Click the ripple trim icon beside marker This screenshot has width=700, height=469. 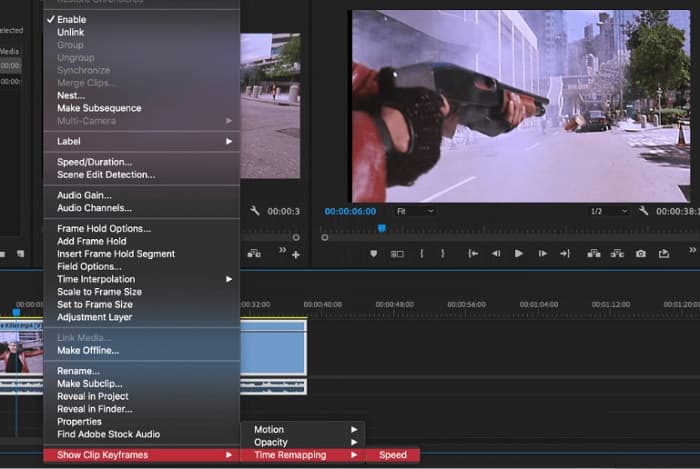point(397,254)
